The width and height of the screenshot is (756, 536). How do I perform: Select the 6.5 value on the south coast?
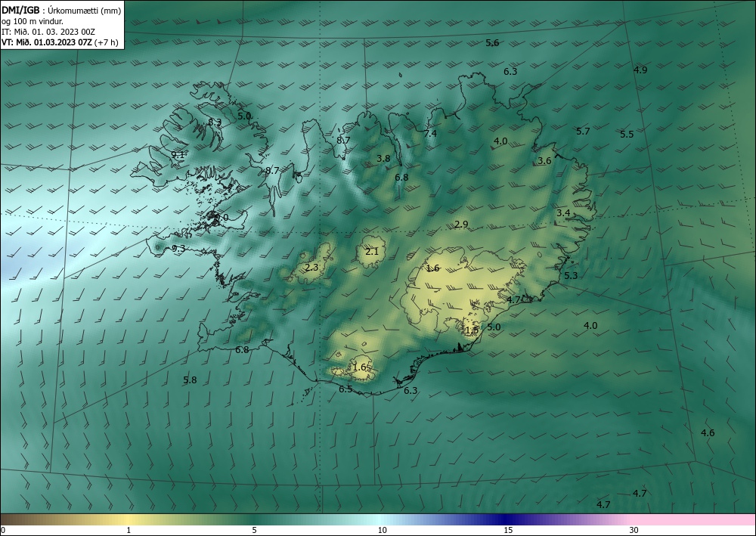345,389
